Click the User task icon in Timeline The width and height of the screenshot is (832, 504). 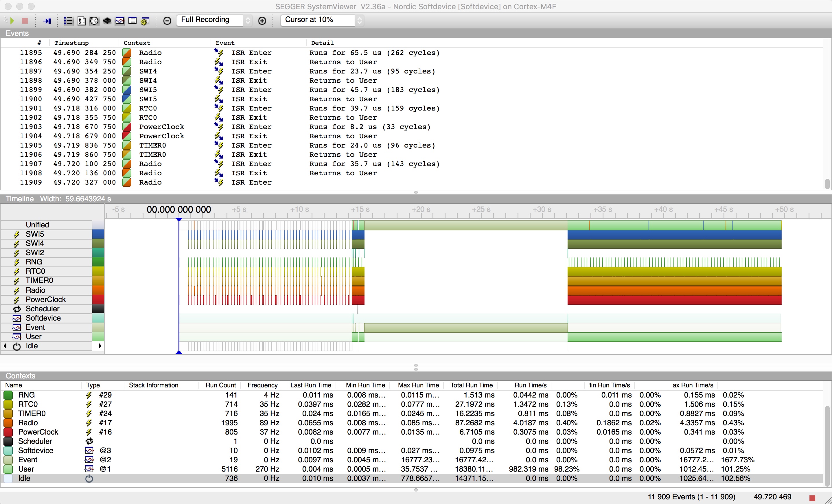click(x=17, y=337)
